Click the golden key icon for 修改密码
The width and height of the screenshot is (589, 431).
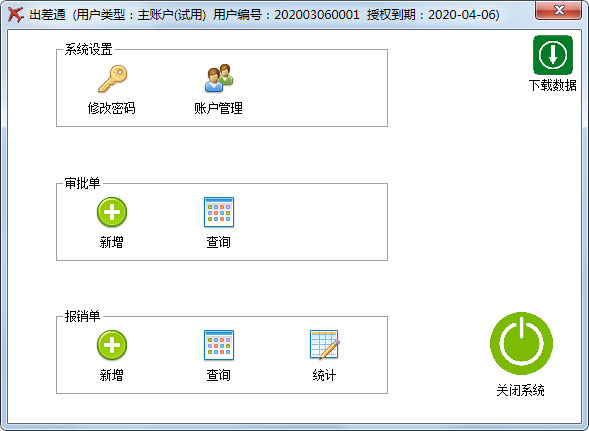pyautogui.click(x=112, y=79)
